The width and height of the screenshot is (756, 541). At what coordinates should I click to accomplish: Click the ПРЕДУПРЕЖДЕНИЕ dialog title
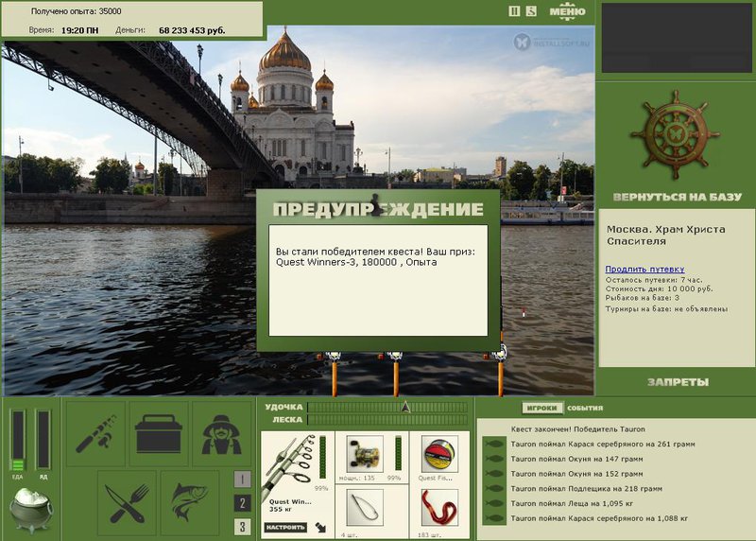(378, 209)
